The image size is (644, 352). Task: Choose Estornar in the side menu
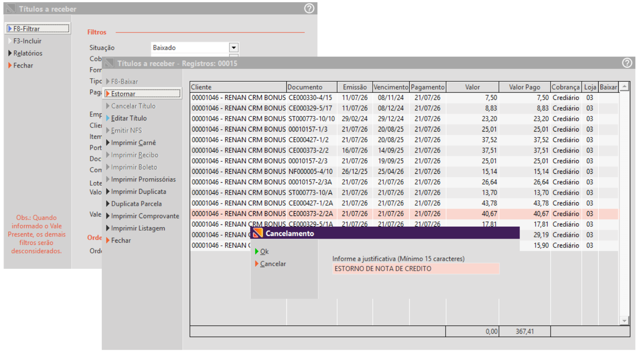pos(143,94)
